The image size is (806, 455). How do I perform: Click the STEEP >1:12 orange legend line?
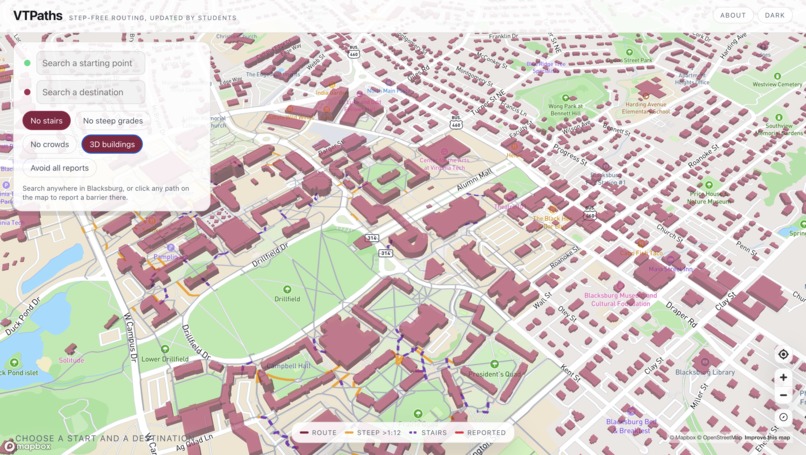point(349,433)
